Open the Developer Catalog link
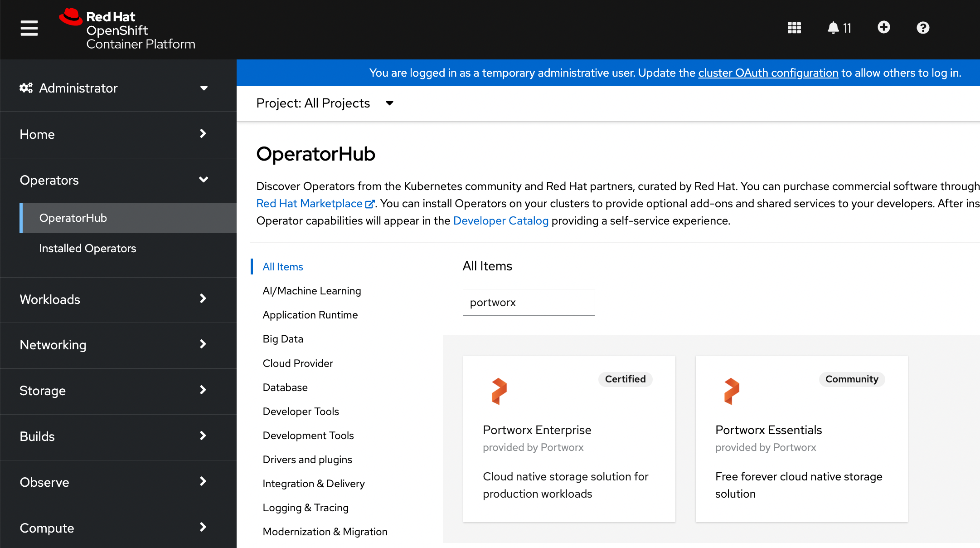The width and height of the screenshot is (980, 548). click(x=501, y=220)
